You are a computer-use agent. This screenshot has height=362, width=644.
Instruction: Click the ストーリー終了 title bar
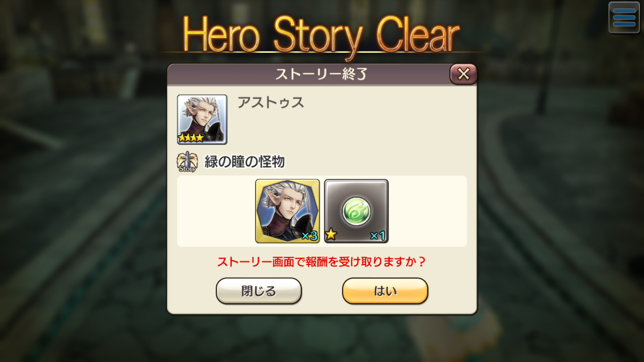pos(322,74)
